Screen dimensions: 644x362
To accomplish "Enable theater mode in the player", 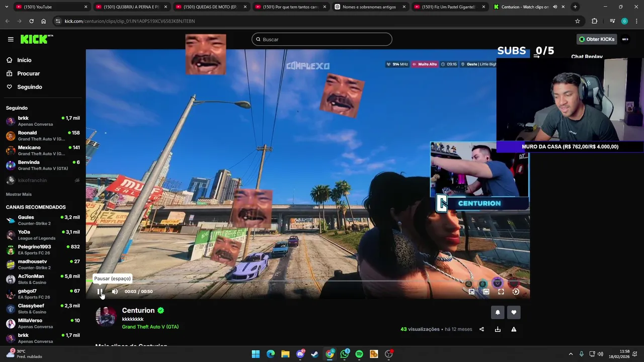I will [486, 291].
